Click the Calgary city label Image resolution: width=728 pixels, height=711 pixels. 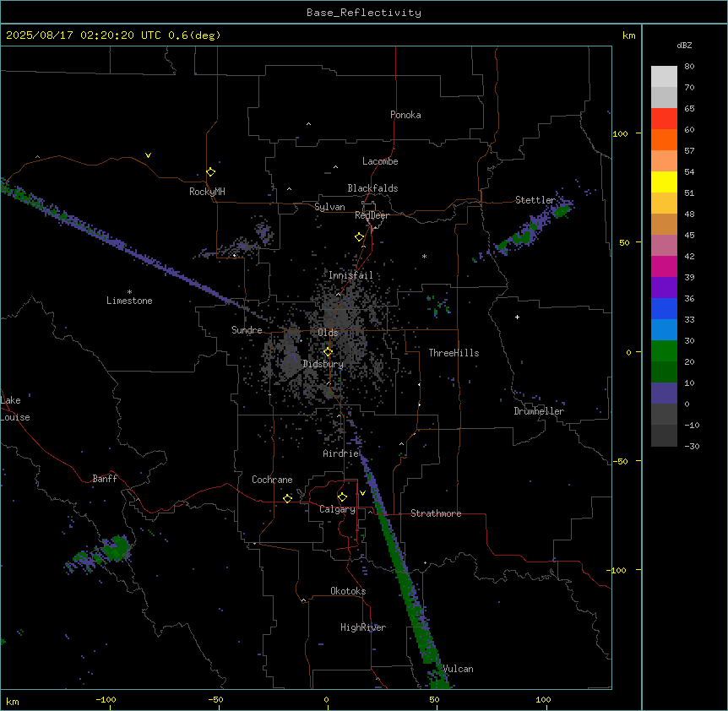pyautogui.click(x=337, y=509)
